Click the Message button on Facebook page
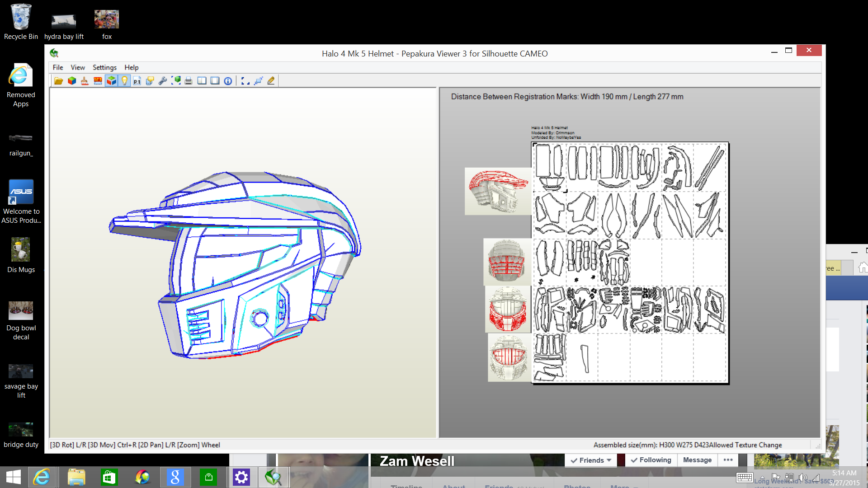868x488 pixels. [697, 460]
